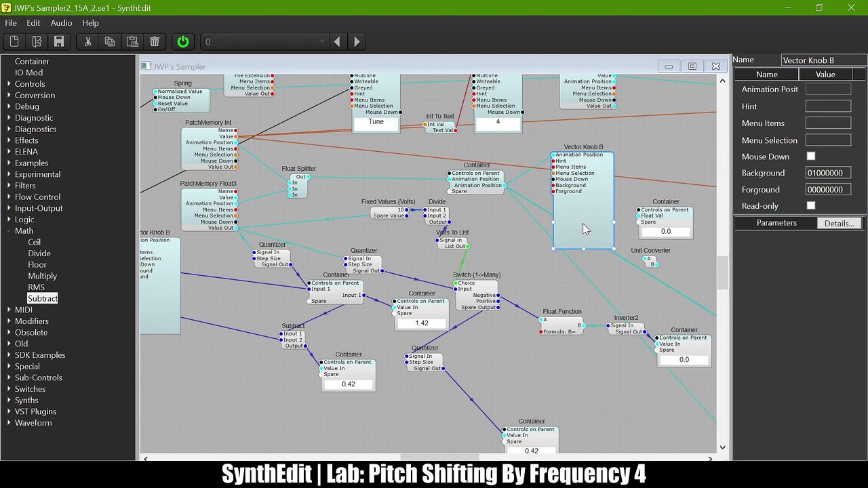Click the Menu Selection value field
Viewport: 868px width, 488px height.
[828, 140]
